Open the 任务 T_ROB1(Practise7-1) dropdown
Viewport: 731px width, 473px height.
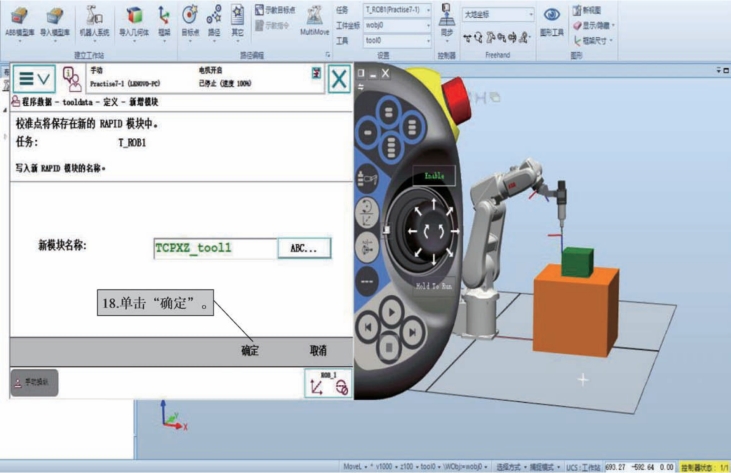pyautogui.click(x=397, y=9)
